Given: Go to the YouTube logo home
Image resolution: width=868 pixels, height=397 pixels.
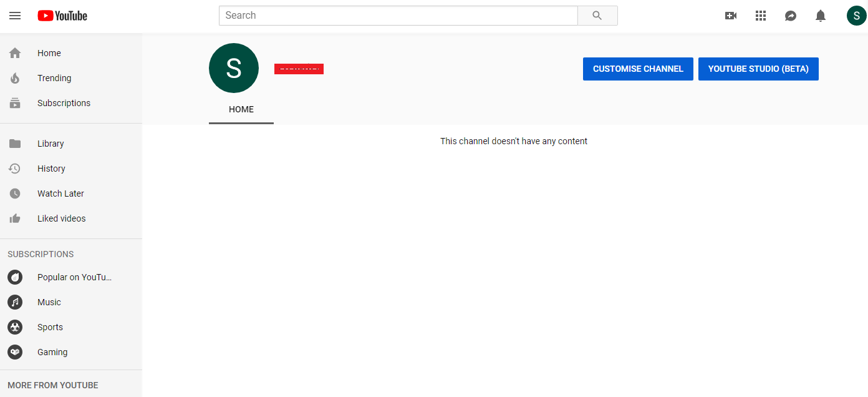Looking at the screenshot, I should 62,16.
